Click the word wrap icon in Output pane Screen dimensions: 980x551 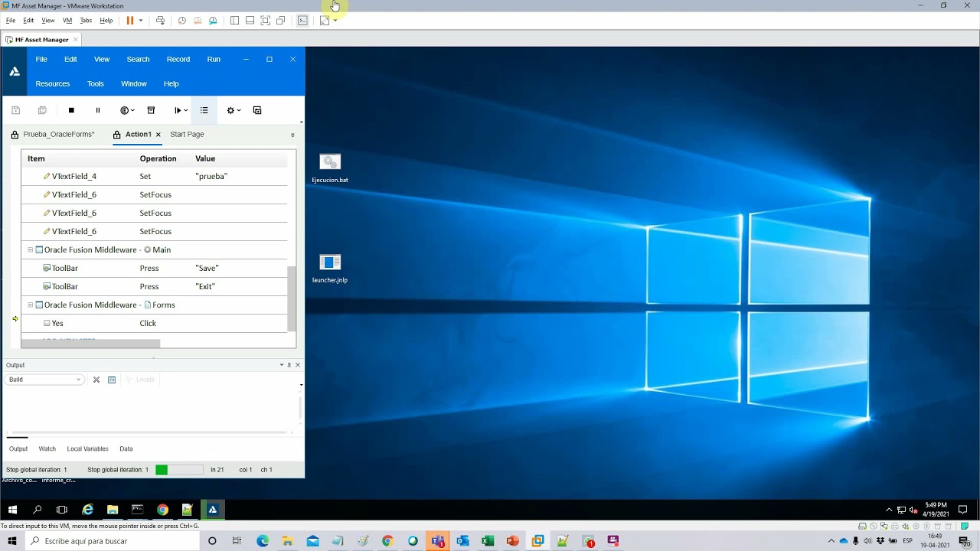pos(112,380)
